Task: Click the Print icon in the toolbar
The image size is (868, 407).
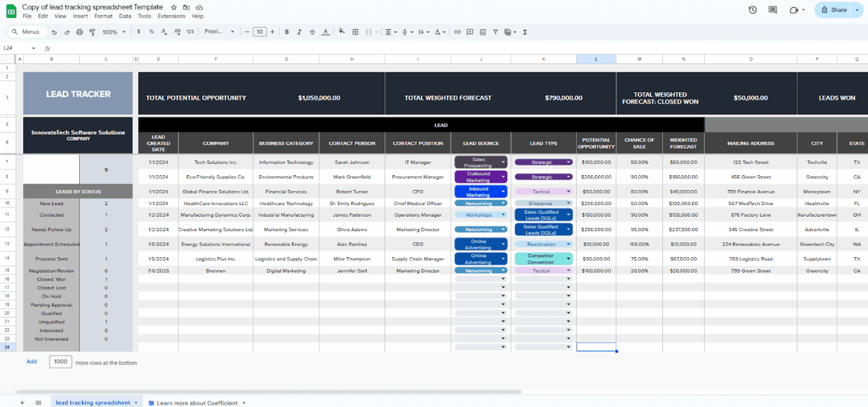Action: (79, 32)
